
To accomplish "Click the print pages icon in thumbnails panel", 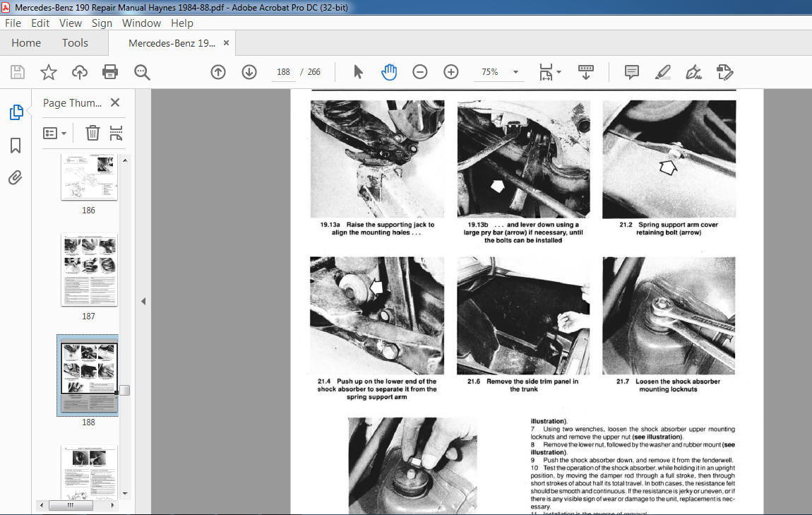I will coord(116,133).
